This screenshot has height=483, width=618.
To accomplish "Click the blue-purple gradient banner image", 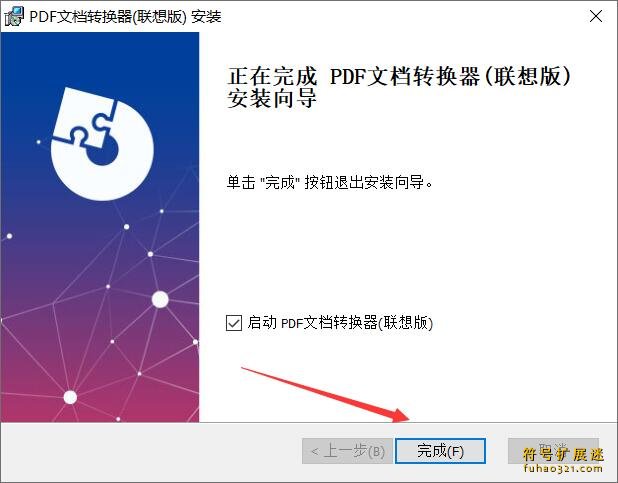I will coord(100,227).
